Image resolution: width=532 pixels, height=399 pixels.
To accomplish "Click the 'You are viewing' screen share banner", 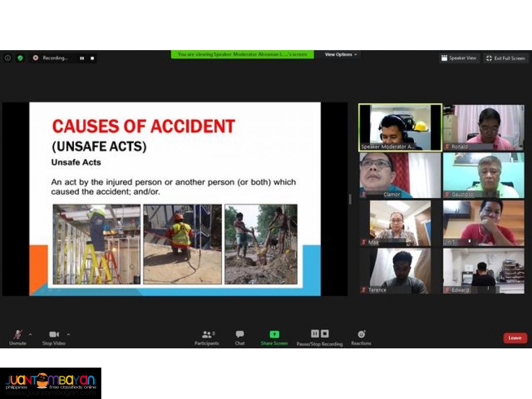I will click(243, 55).
